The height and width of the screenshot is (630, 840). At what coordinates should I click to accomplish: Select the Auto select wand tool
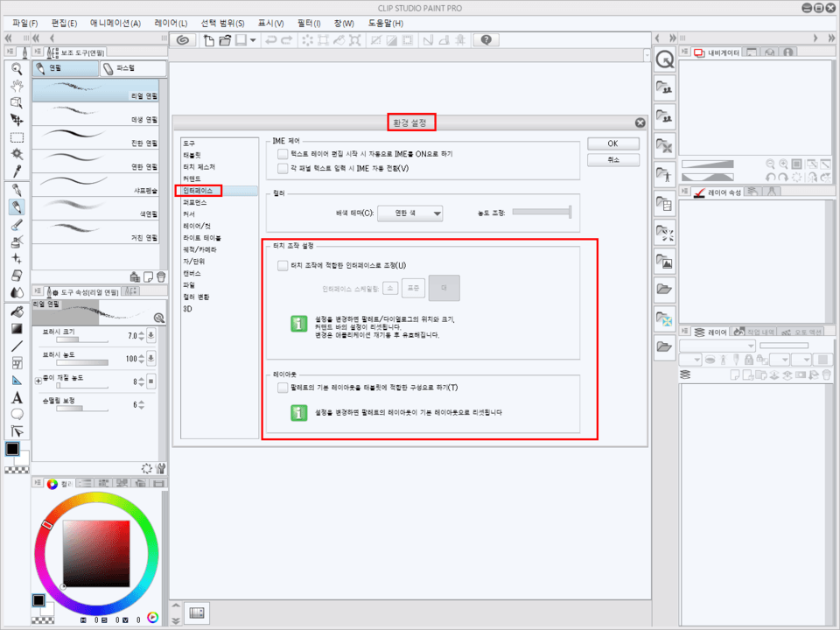[17, 154]
